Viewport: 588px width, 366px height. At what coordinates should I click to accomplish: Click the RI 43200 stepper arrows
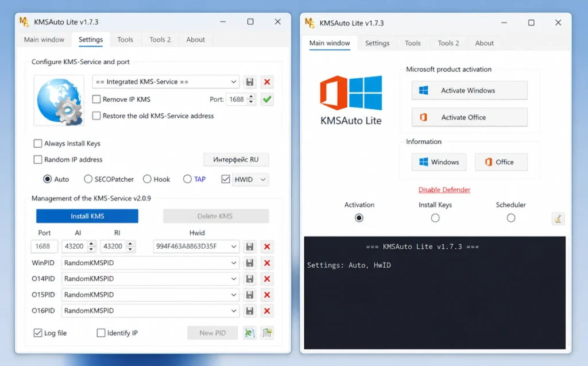coord(130,246)
